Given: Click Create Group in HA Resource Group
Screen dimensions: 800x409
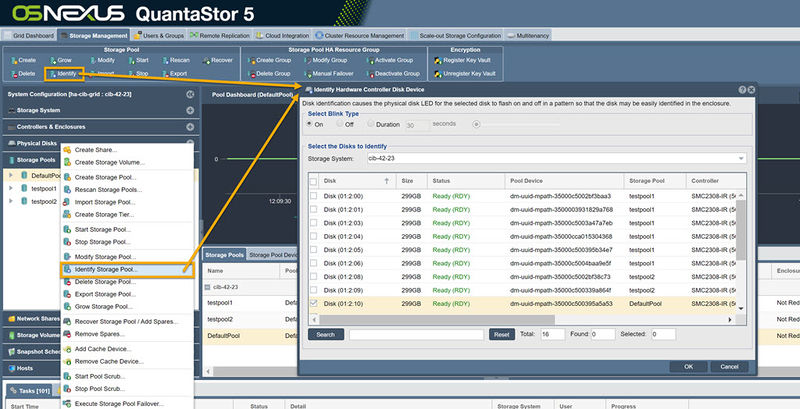Looking at the screenshot, I should [x=269, y=60].
